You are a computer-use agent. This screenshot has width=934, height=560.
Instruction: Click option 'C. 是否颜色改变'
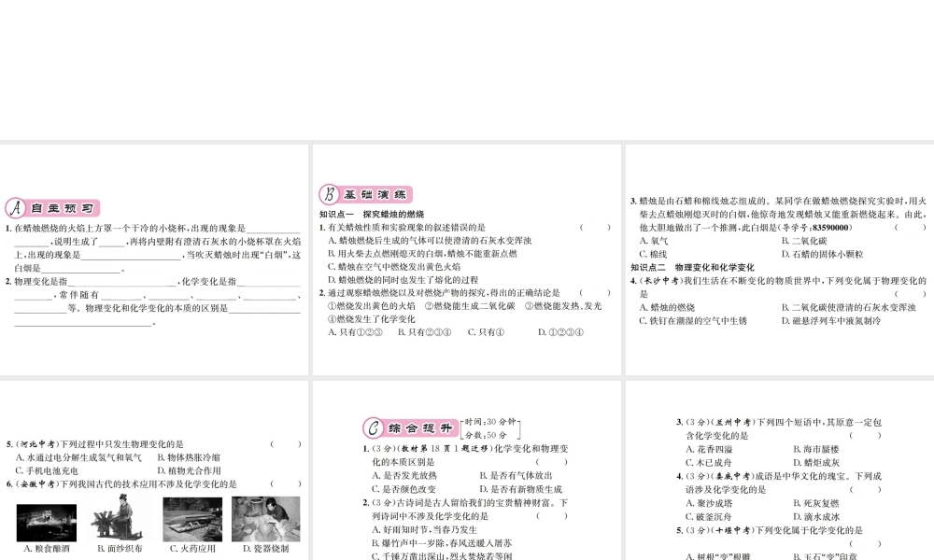404,489
